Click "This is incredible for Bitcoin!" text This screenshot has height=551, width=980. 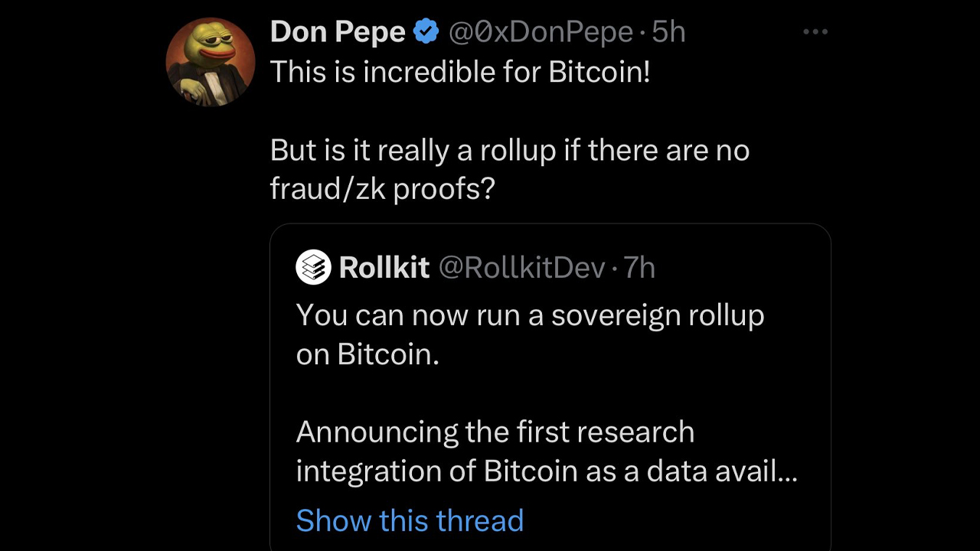[x=459, y=72]
